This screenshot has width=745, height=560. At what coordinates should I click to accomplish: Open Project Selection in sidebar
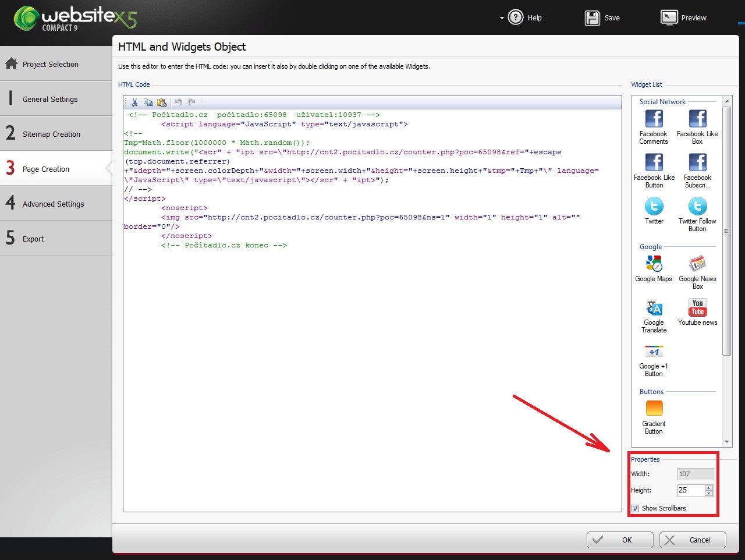click(56, 64)
